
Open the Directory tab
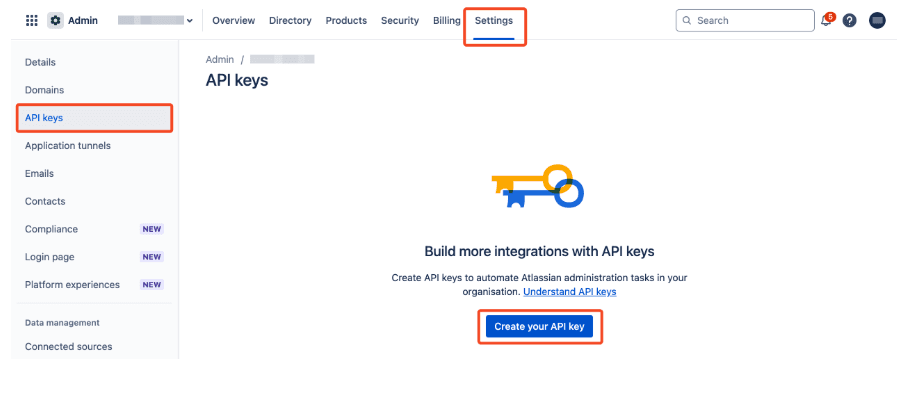pyautogui.click(x=290, y=21)
